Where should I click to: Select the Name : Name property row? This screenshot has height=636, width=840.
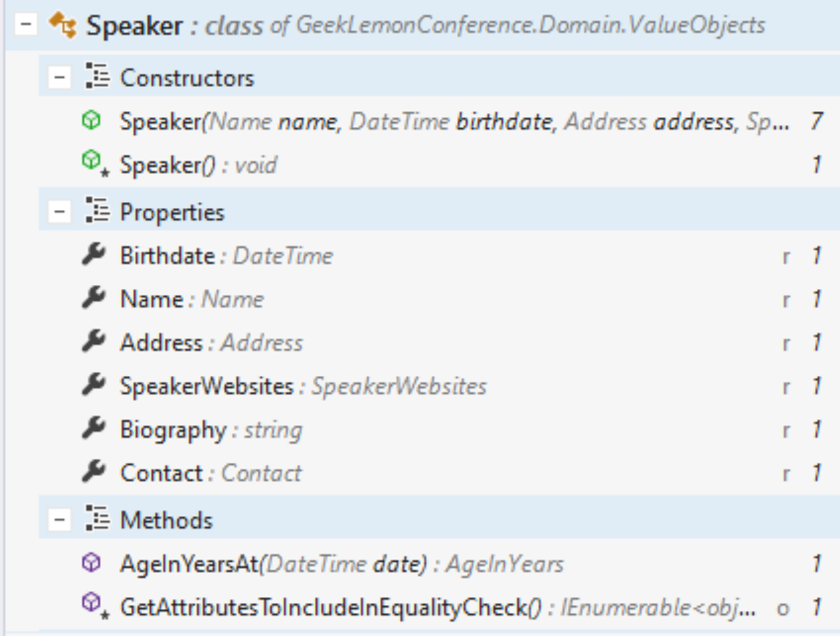coord(439,299)
